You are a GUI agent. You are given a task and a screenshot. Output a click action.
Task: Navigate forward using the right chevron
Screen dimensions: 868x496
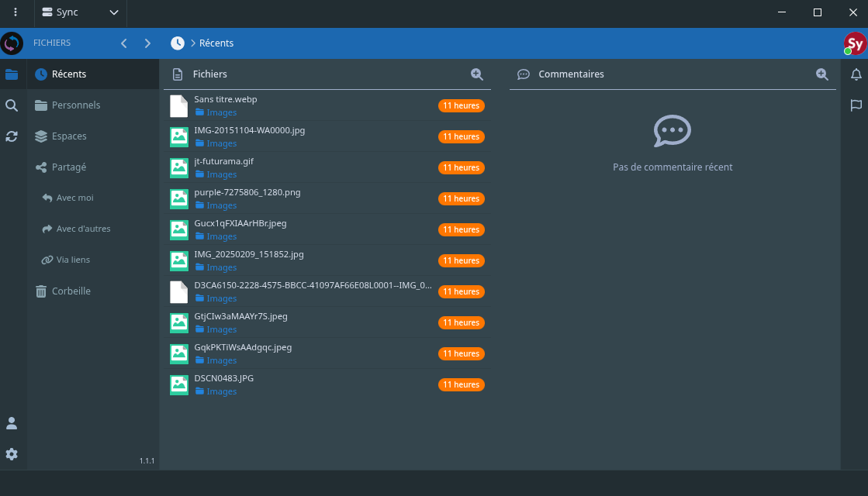click(147, 43)
